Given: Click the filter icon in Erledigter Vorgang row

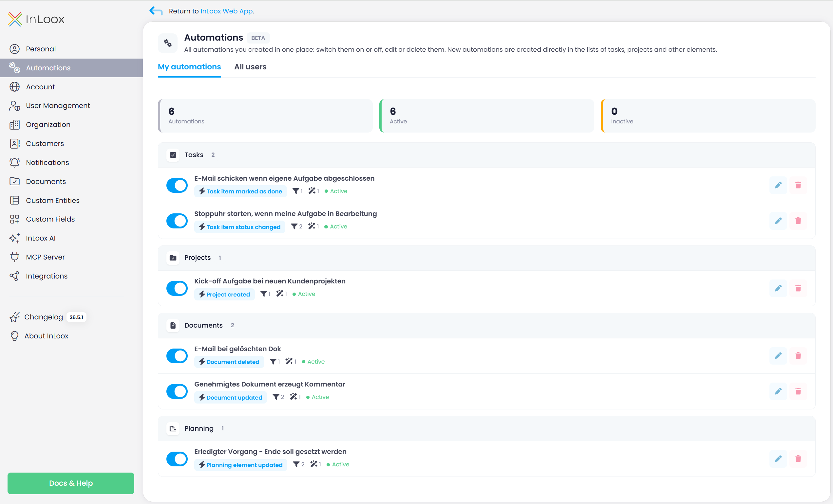Looking at the screenshot, I should click(x=296, y=464).
